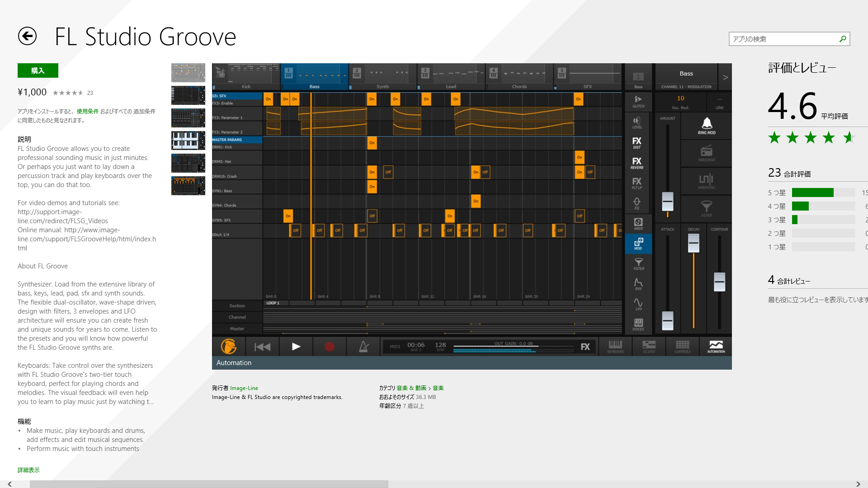Click the > arrow next to Bass header

pyautogui.click(x=725, y=77)
